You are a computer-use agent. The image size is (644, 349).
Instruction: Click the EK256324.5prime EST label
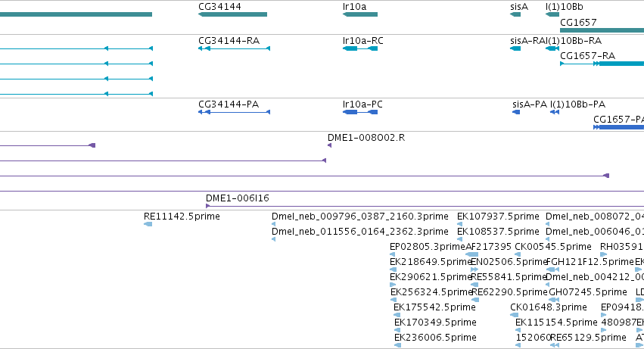431,292
